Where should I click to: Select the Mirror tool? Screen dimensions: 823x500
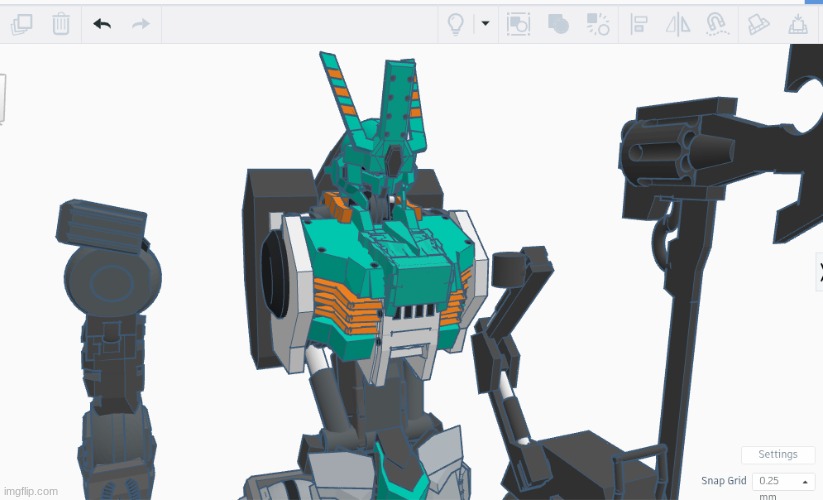(678, 24)
